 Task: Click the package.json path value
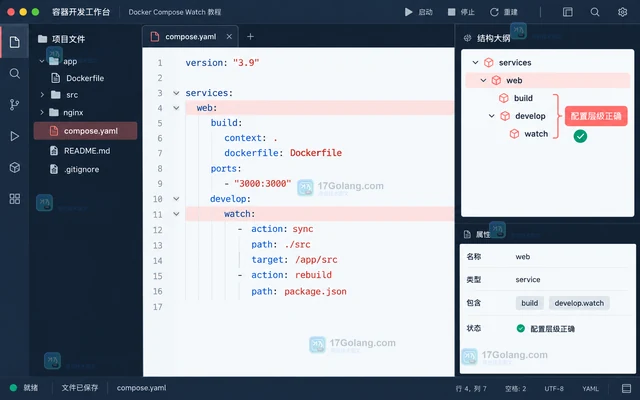[316, 291]
